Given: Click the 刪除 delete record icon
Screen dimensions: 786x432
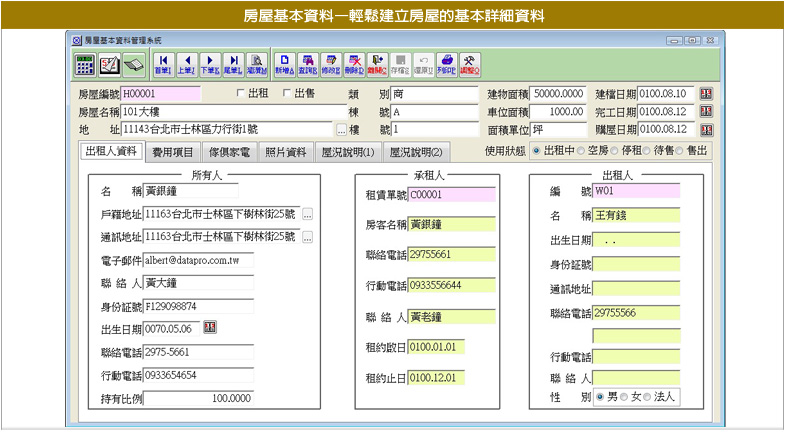Looking at the screenshot, I should [354, 65].
